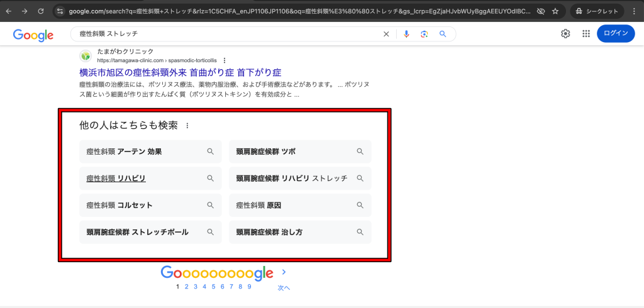Reload the page using browser refresh
Viewport: 644px width, 308px height.
tap(41, 11)
